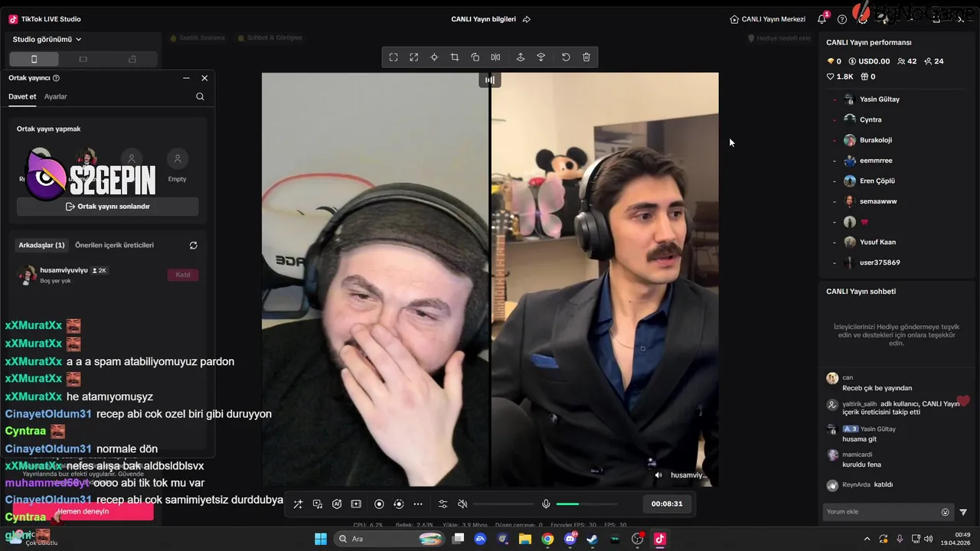Click the split-screen divider handle icon
The width and height of the screenshot is (980, 551).
[490, 80]
